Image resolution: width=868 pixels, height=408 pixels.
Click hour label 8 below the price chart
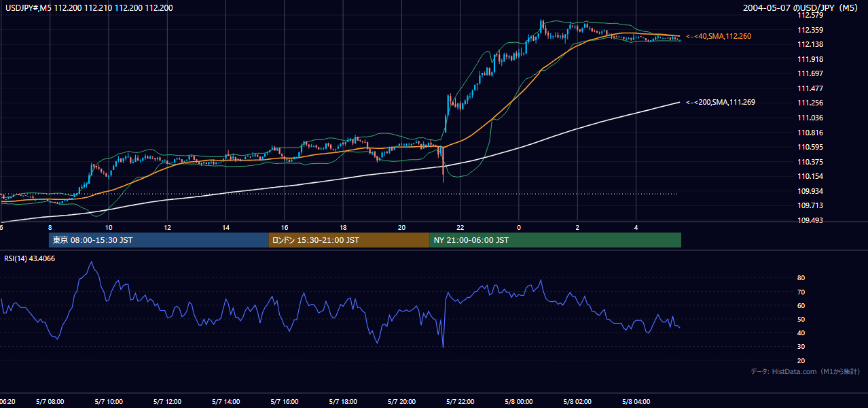(x=50, y=227)
